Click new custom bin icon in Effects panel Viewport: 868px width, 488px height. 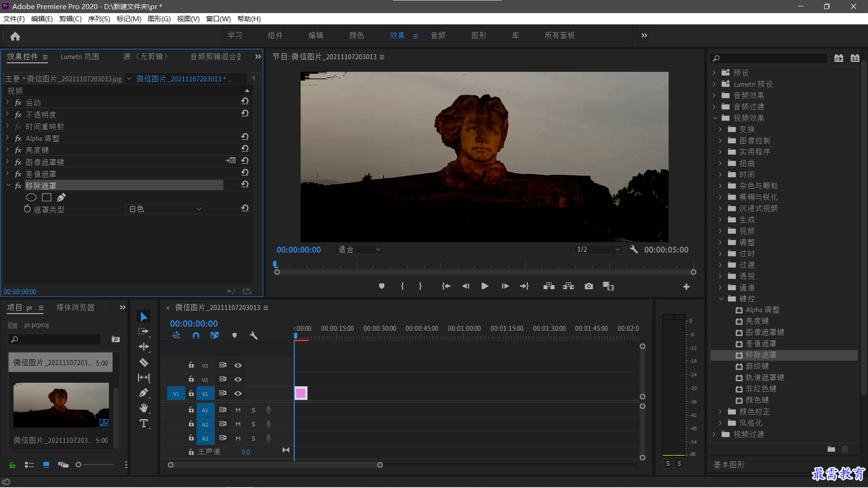coord(831,449)
